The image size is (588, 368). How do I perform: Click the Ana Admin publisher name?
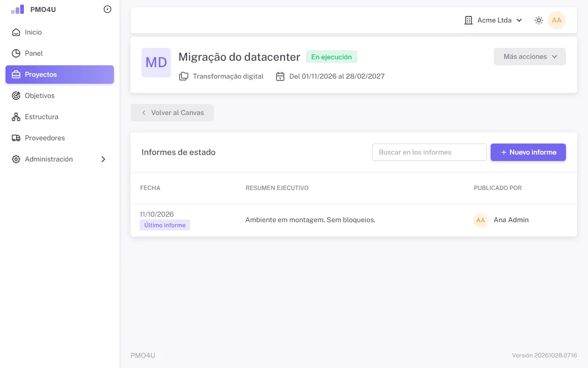tap(511, 220)
